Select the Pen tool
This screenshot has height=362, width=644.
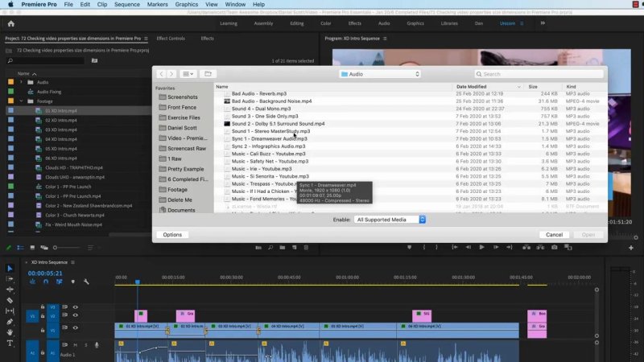click(x=10, y=322)
